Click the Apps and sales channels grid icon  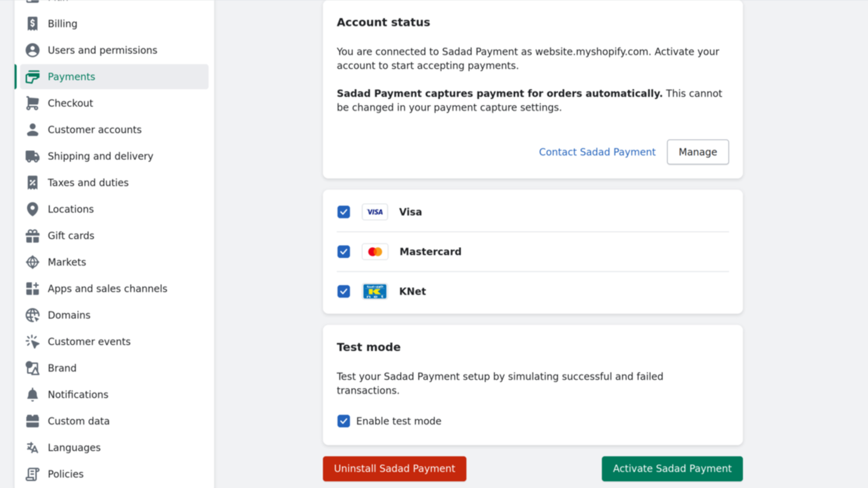[33, 288]
